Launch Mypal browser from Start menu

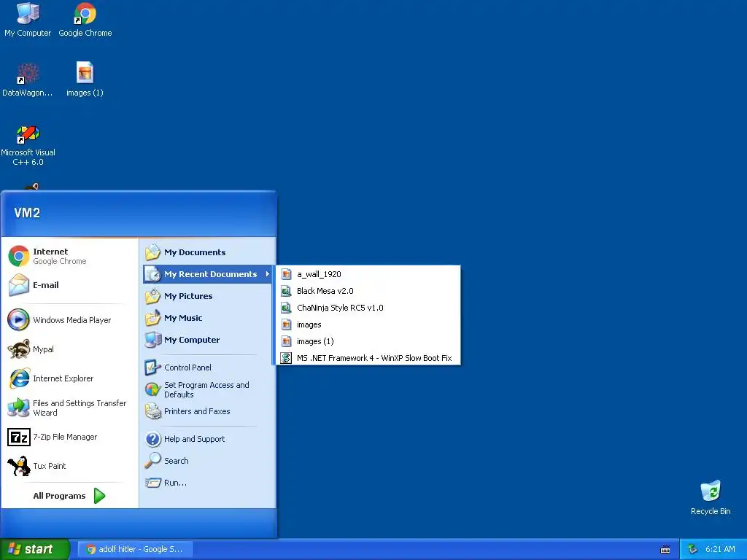tap(69, 349)
